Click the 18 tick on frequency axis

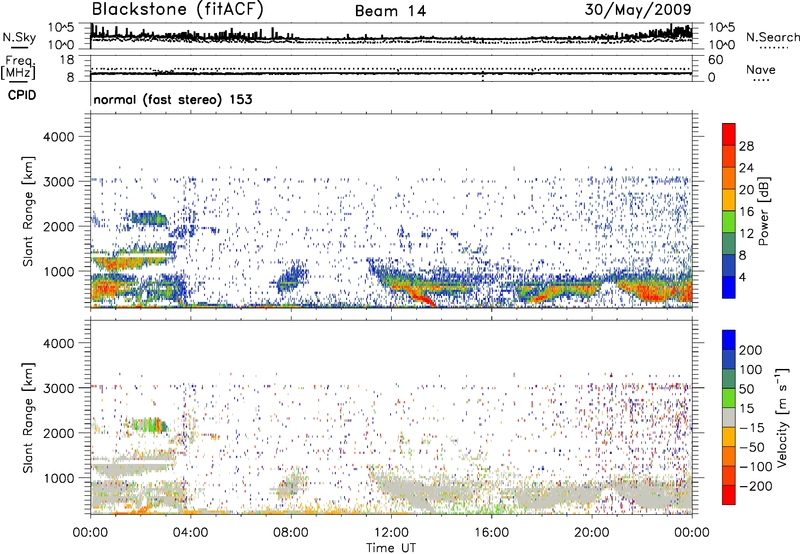click(66, 60)
